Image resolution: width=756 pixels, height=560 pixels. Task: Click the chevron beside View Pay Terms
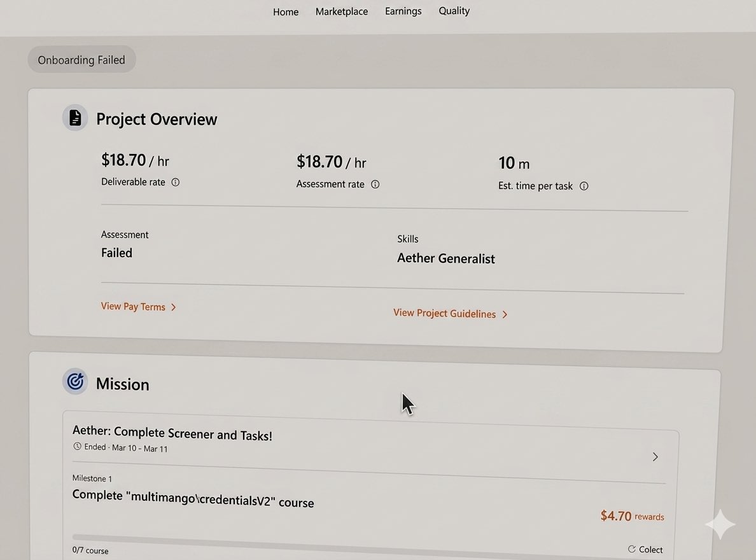coord(174,307)
